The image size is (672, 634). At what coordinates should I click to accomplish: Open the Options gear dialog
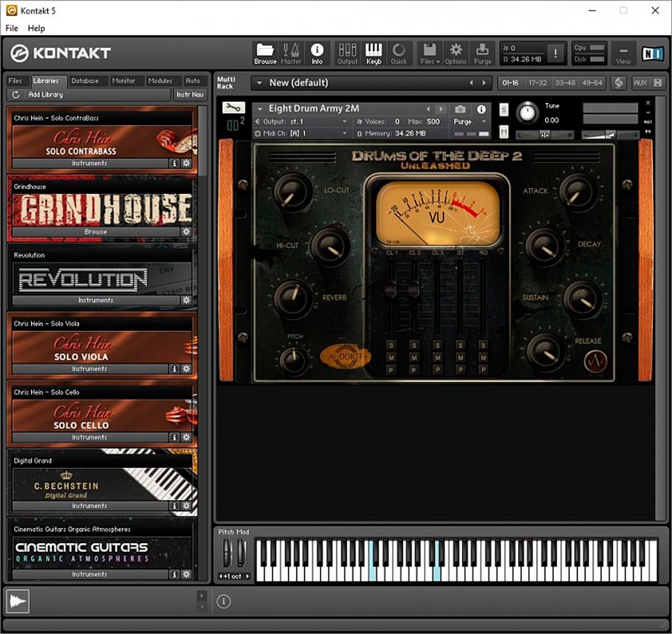tap(456, 54)
